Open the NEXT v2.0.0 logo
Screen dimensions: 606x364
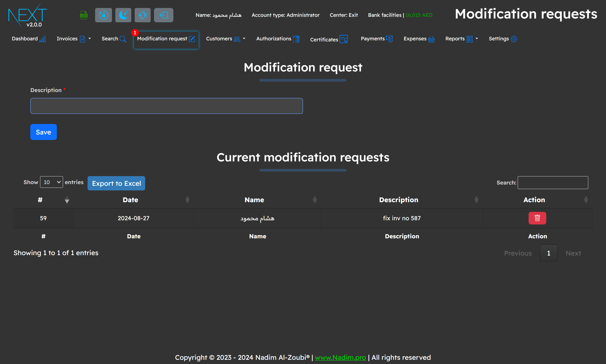pyautogui.click(x=28, y=15)
